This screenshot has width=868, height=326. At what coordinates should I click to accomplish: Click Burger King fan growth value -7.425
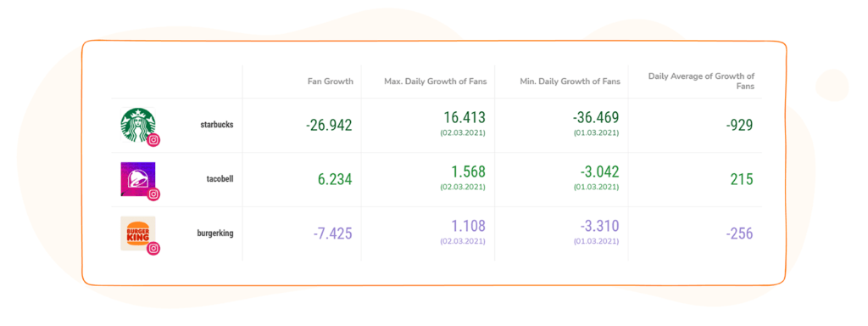tap(332, 234)
